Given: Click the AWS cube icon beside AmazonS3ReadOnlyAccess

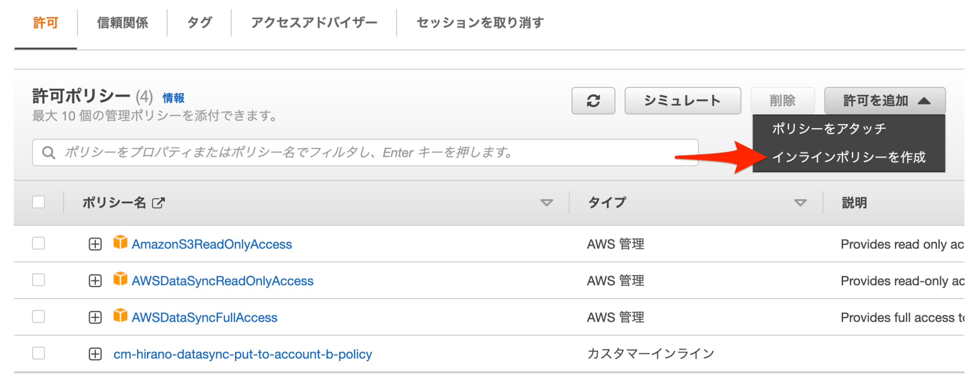Looking at the screenshot, I should (x=120, y=244).
